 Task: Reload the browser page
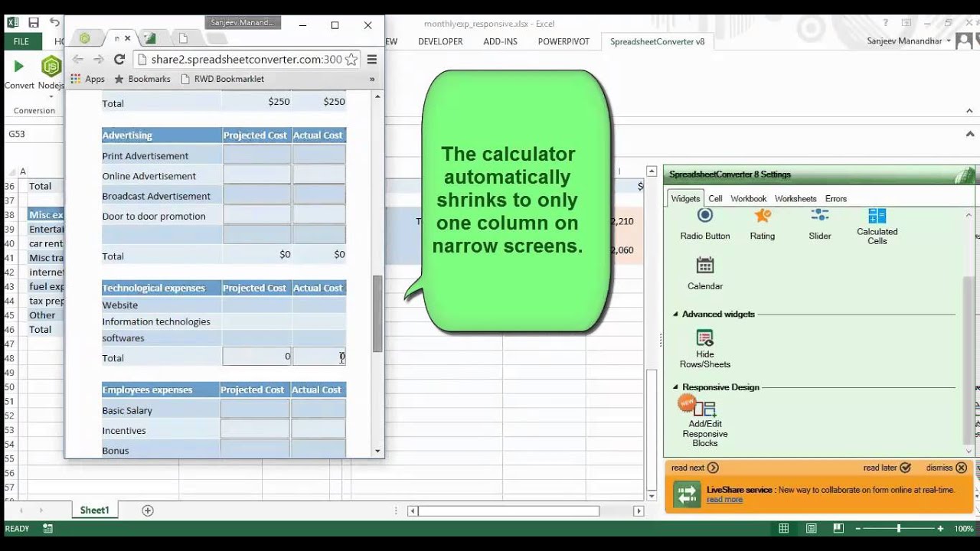119,59
